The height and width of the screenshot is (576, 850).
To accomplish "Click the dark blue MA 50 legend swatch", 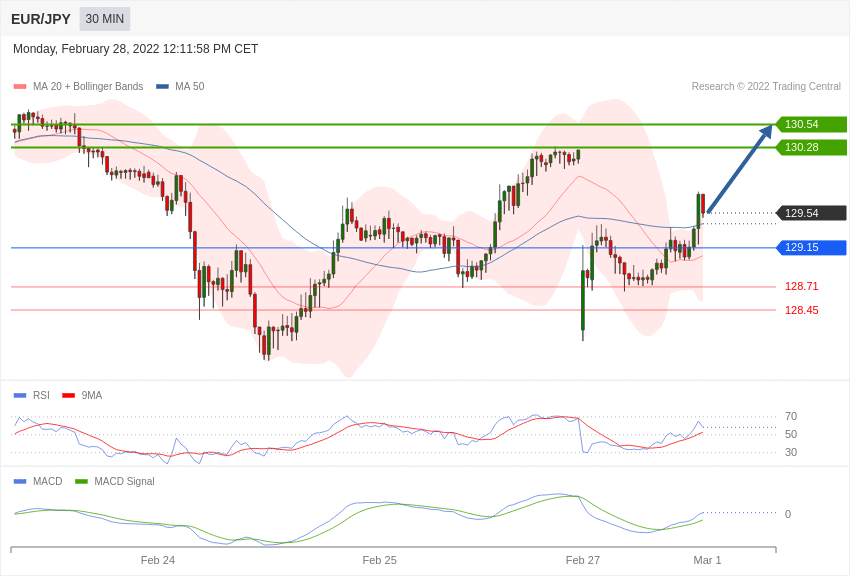I will (x=162, y=87).
